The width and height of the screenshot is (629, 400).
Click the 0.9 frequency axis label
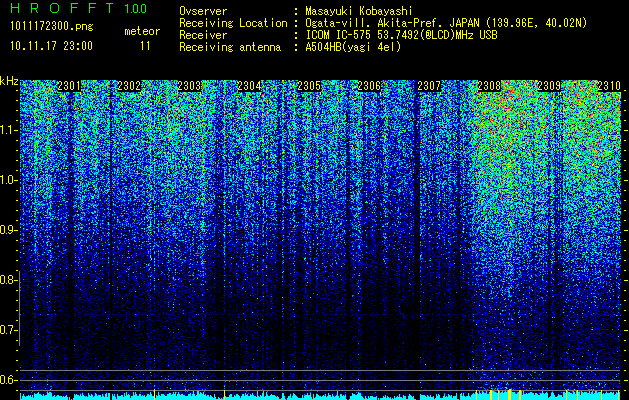[x=8, y=230]
